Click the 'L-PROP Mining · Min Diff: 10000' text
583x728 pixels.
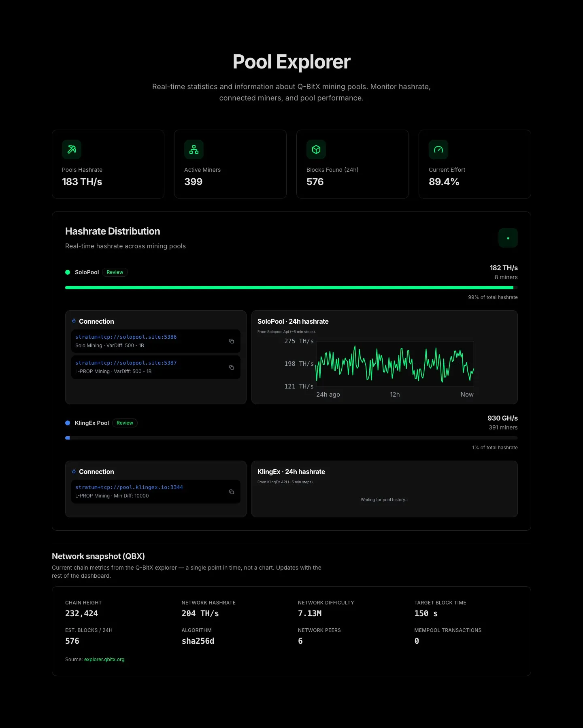[112, 496]
